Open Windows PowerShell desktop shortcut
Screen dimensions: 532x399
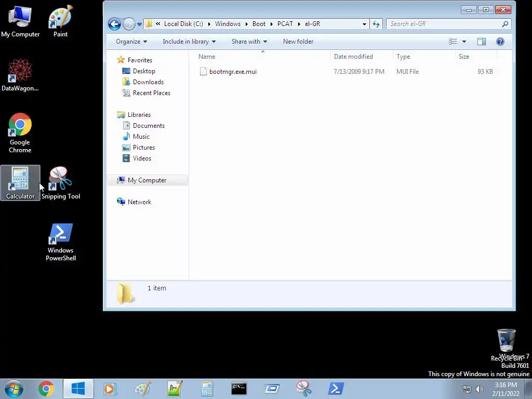click(61, 242)
